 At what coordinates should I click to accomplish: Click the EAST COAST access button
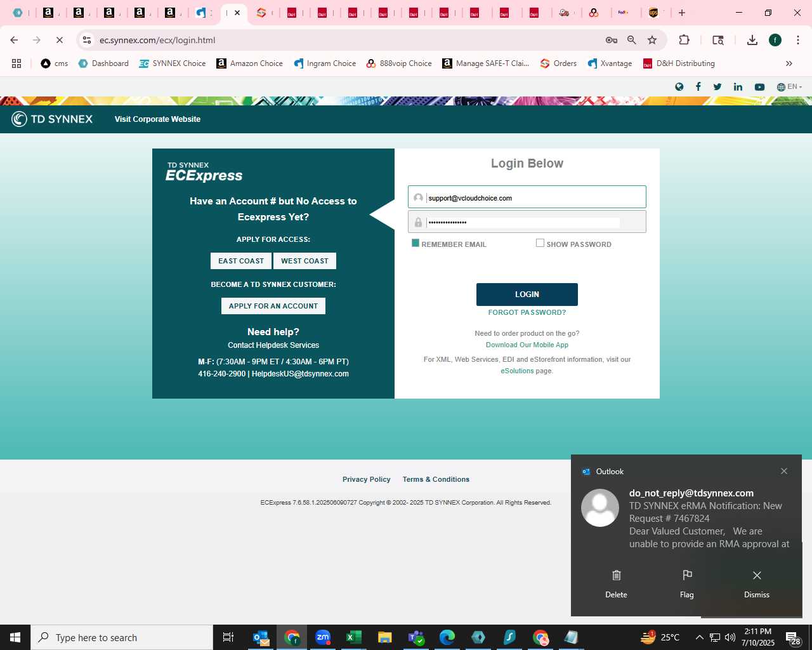[241, 261]
